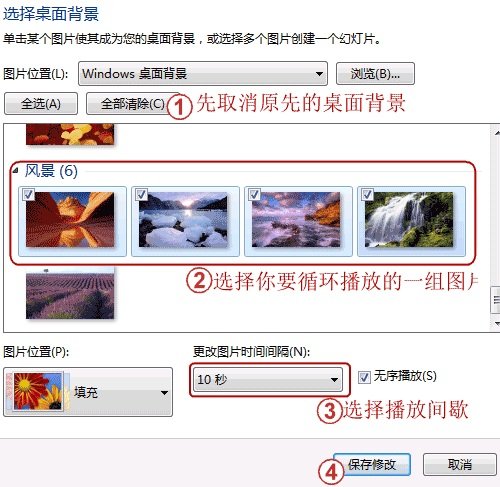
Task: Uncheck the red canyon wallpaper checkbox
Action: (x=28, y=194)
